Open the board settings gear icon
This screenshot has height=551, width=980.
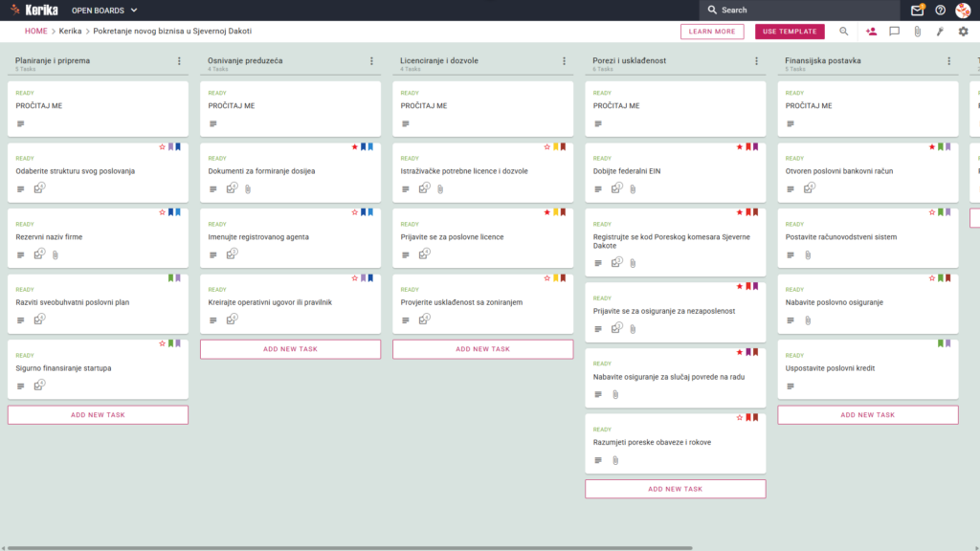click(x=963, y=32)
